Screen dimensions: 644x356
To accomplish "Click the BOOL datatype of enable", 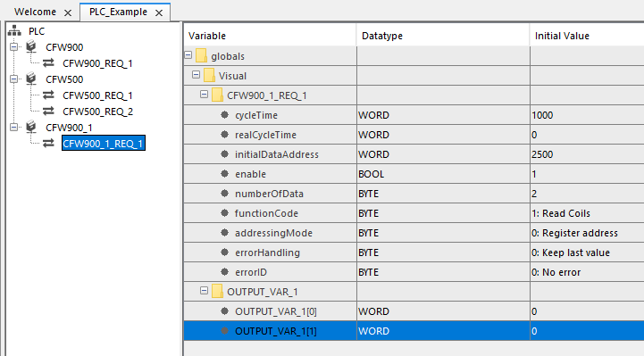I will (372, 174).
